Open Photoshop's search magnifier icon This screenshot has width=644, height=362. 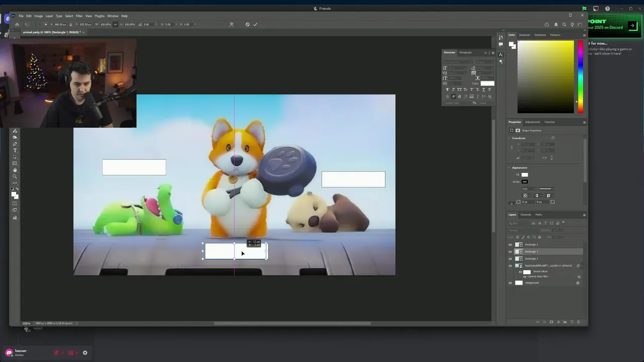pos(564,24)
